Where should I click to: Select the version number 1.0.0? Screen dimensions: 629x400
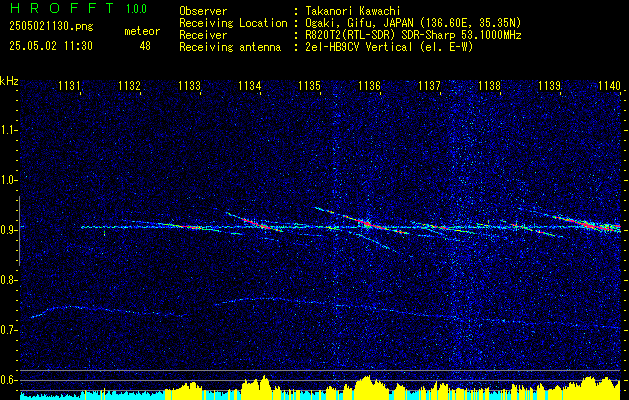point(136,9)
